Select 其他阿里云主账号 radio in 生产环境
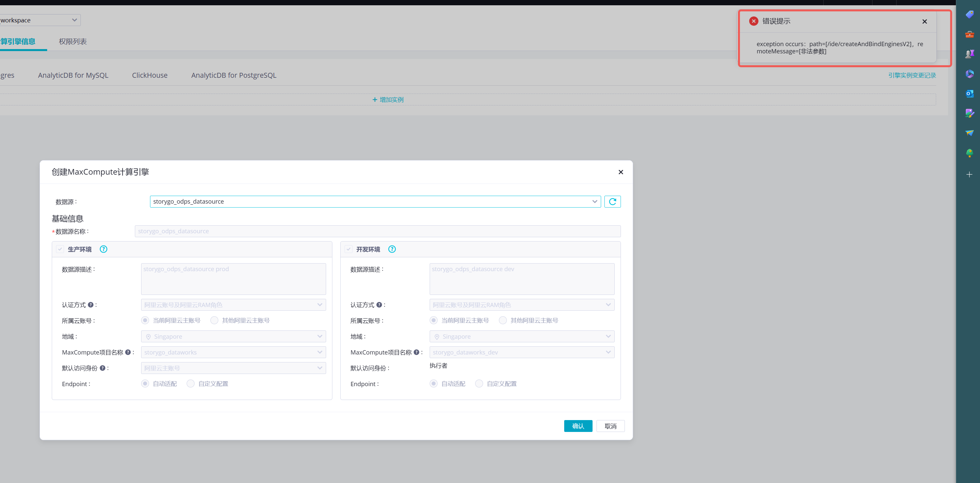 tap(214, 320)
